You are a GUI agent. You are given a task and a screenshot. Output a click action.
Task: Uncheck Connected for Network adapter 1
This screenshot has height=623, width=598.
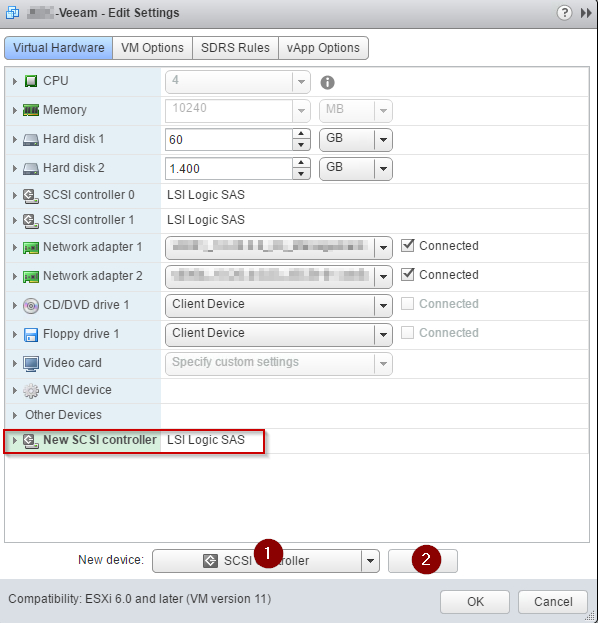tap(407, 246)
